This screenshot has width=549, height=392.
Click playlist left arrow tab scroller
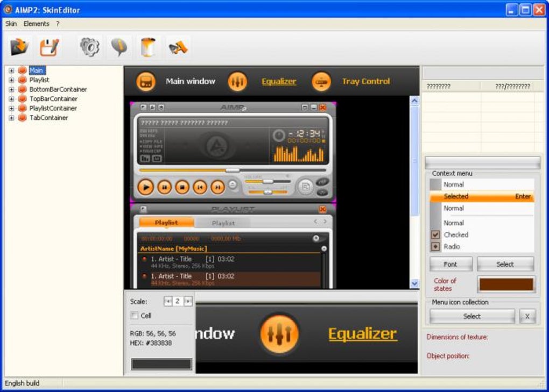pos(315,222)
